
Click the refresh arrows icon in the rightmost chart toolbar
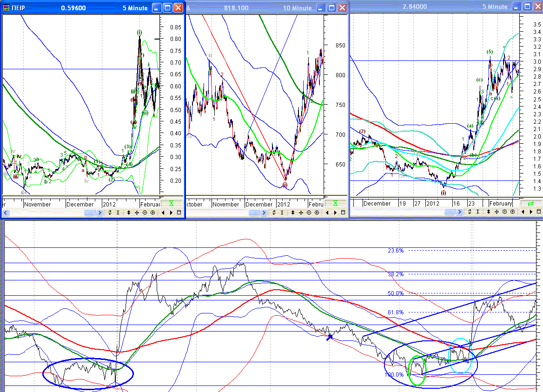click(470, 212)
